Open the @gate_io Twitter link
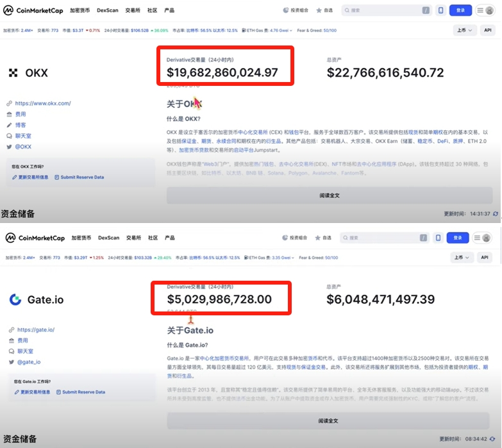Screen dimensions: 502x448 click(x=29, y=362)
